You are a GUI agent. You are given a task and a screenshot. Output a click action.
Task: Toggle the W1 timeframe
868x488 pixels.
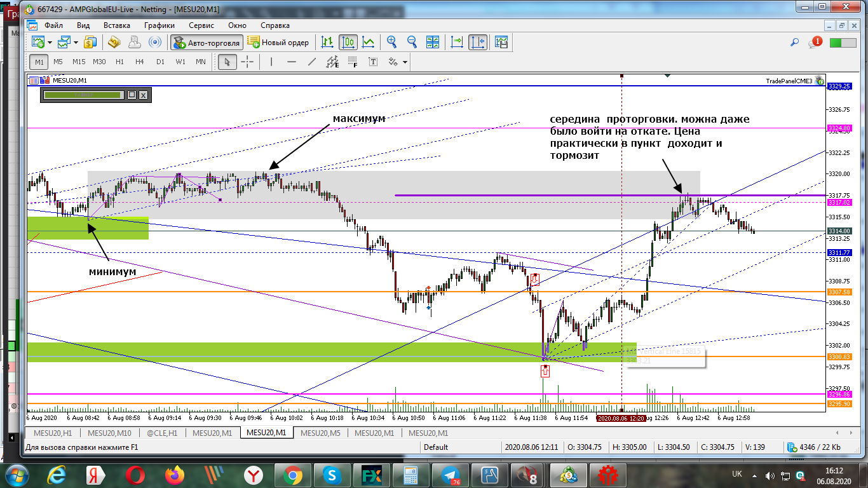click(x=180, y=62)
